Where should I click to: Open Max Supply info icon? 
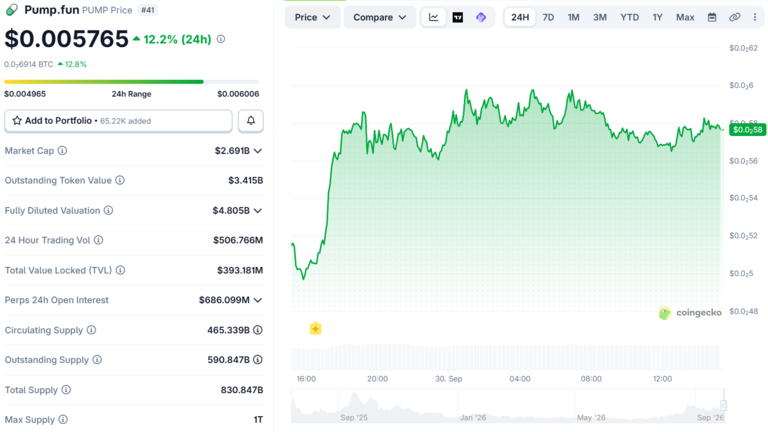[x=63, y=420]
